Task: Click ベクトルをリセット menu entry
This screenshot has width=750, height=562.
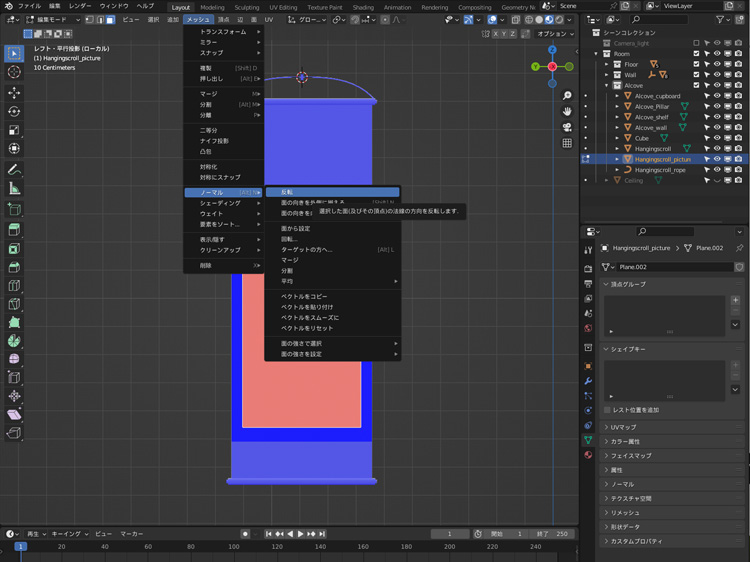Action: tap(307, 328)
